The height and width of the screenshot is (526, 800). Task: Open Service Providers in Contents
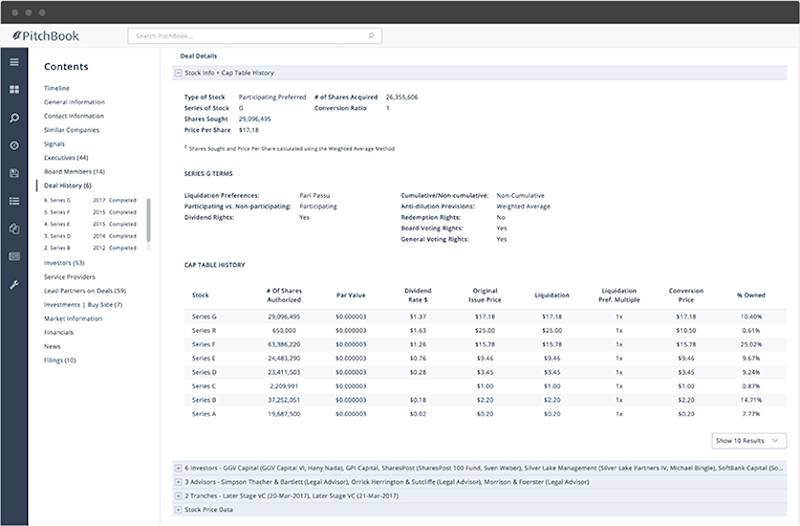[x=69, y=277]
